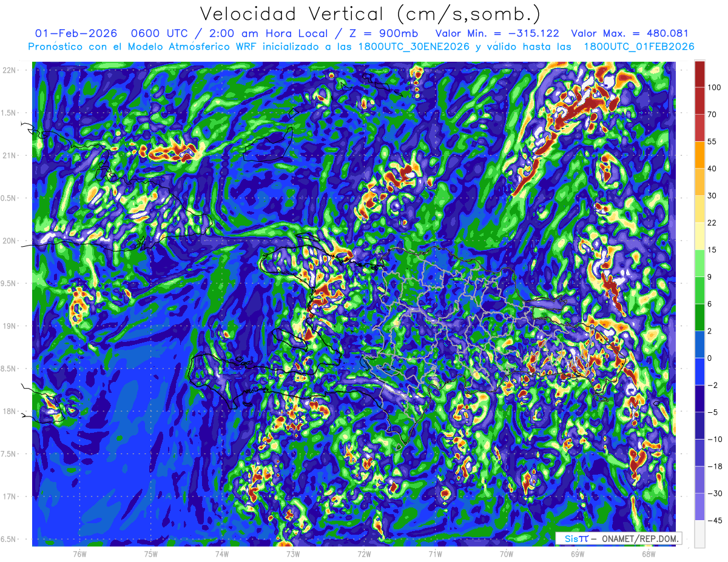Screen dimensions: 728x562
Task: Click the '21N' latitude label
Action: (9, 155)
